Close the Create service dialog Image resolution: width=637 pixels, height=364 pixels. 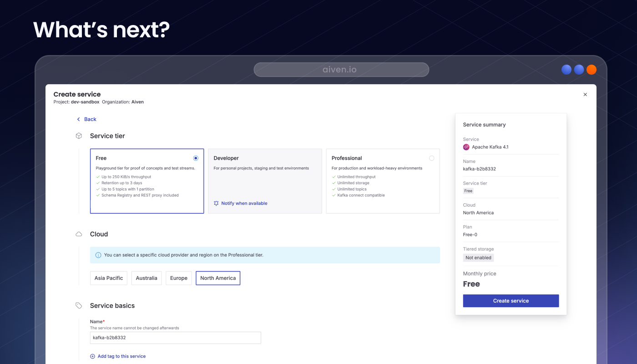coord(585,95)
